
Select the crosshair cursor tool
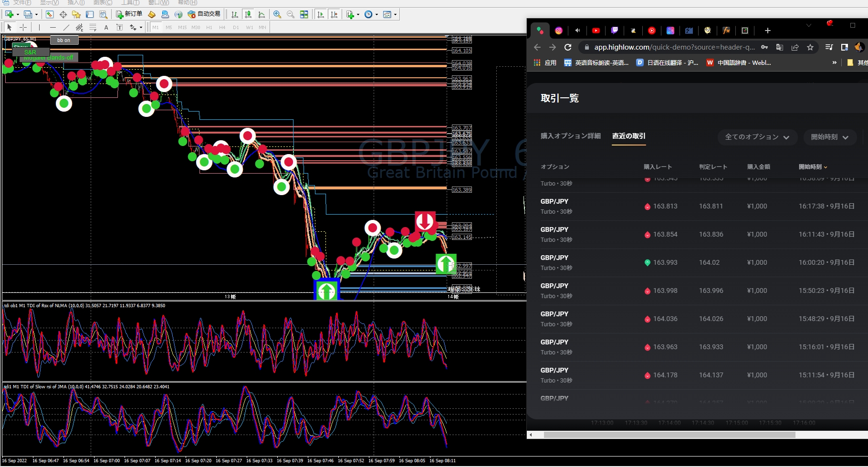[23, 27]
